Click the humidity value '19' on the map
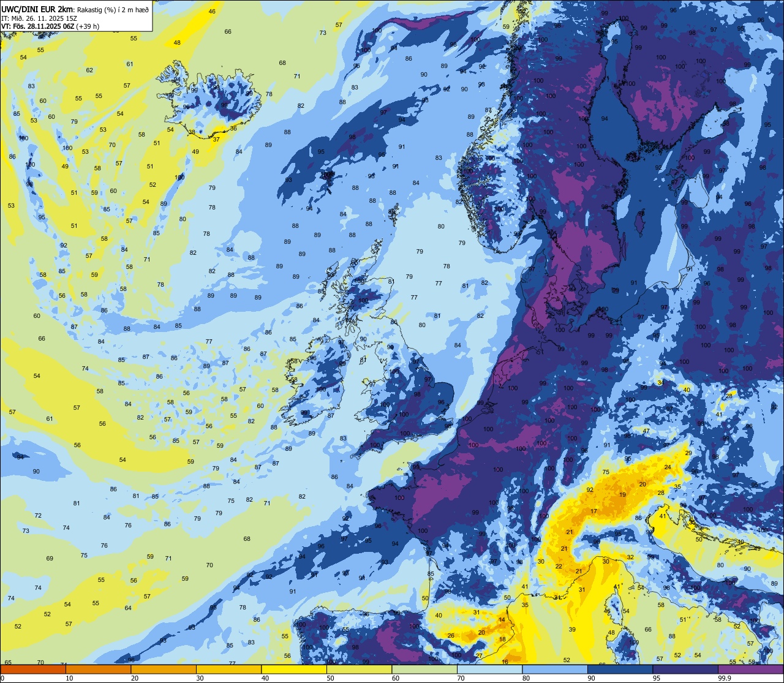 pos(622,495)
